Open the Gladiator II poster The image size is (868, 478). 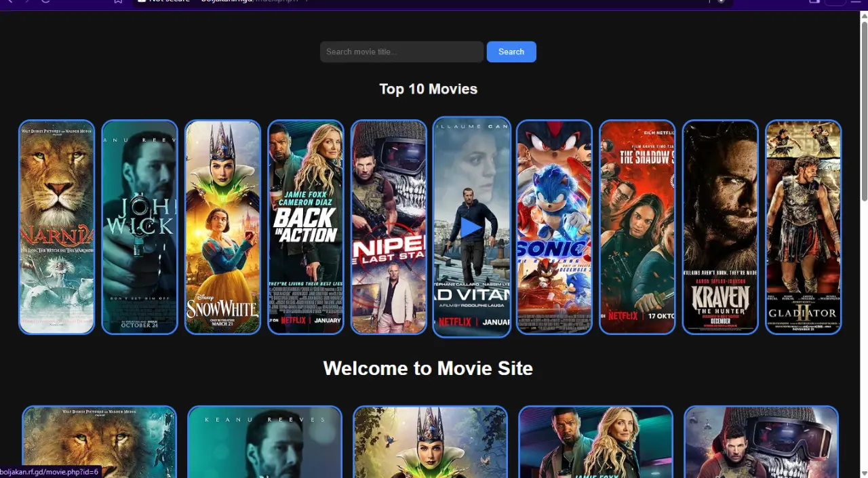coord(804,227)
